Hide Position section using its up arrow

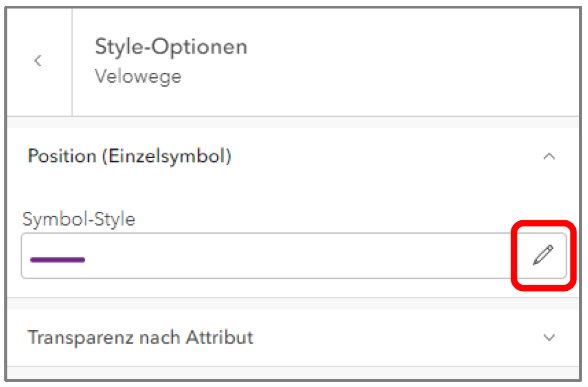(549, 156)
